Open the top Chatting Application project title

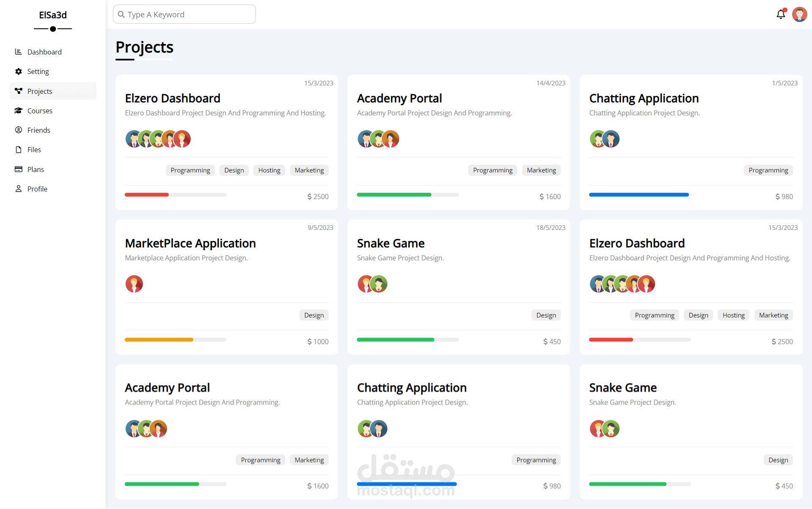pyautogui.click(x=643, y=99)
